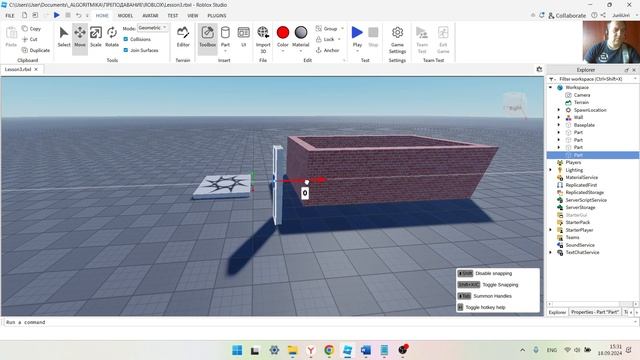Select Terrain in Explorer

[x=581, y=102]
